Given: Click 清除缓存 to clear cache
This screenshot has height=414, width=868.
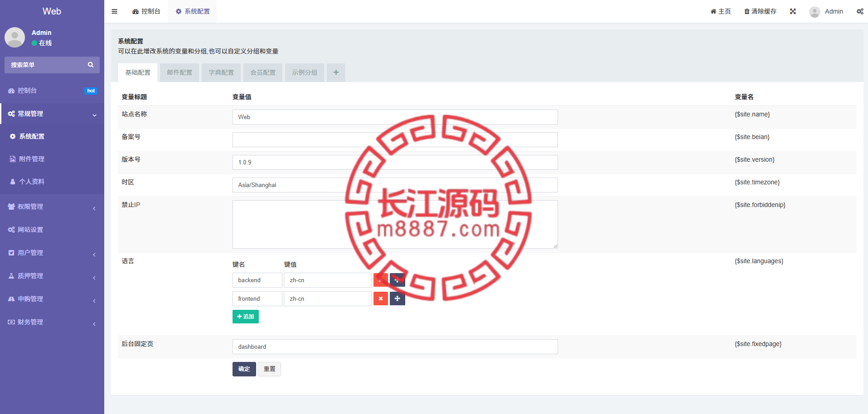Looking at the screenshot, I should (x=761, y=11).
